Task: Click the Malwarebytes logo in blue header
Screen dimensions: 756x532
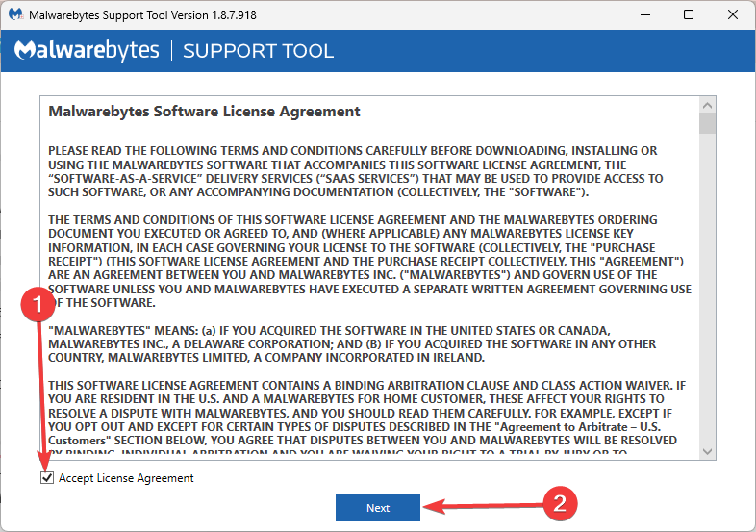Action: click(x=87, y=51)
